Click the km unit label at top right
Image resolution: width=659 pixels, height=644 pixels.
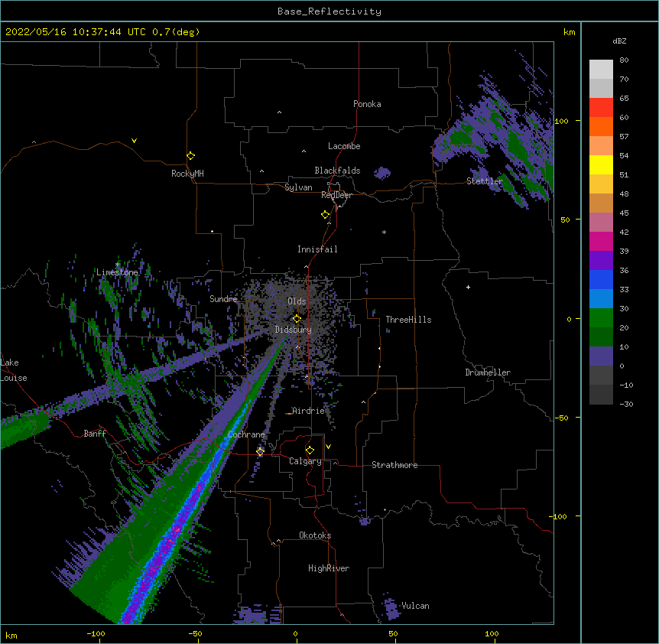[x=569, y=32]
